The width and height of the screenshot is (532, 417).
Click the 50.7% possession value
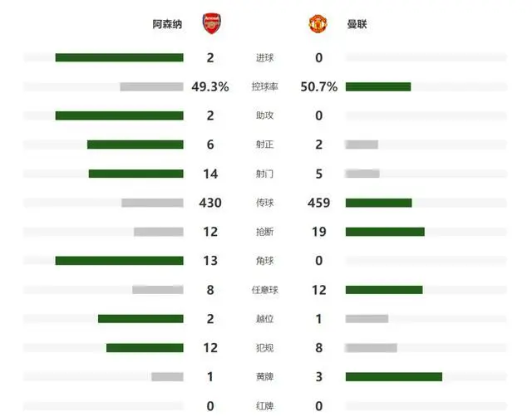(x=319, y=86)
